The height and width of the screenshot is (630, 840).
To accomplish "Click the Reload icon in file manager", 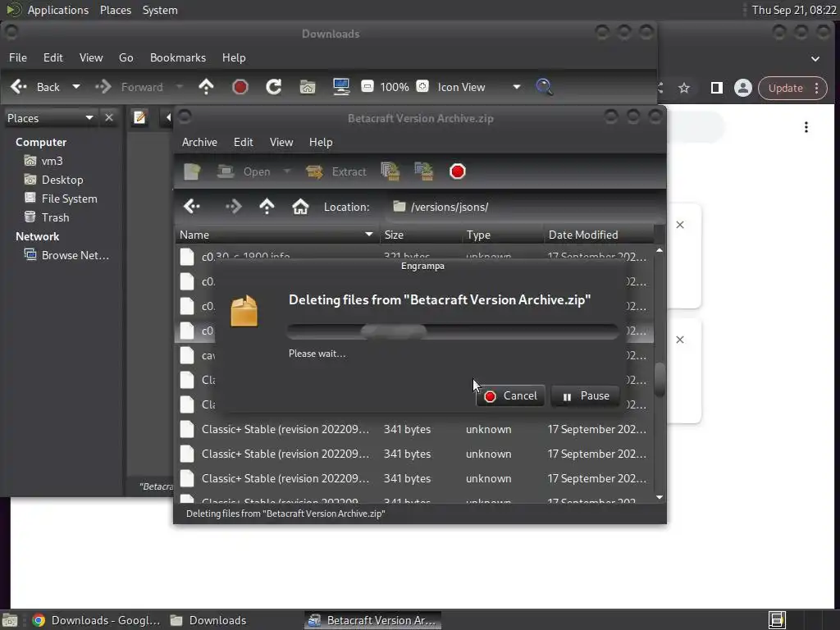I will (x=274, y=87).
